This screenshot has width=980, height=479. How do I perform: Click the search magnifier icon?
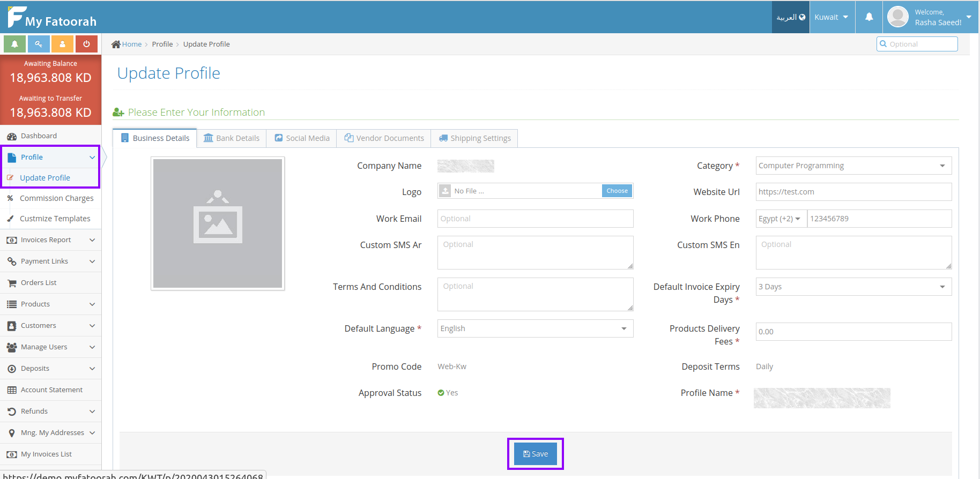tap(883, 44)
